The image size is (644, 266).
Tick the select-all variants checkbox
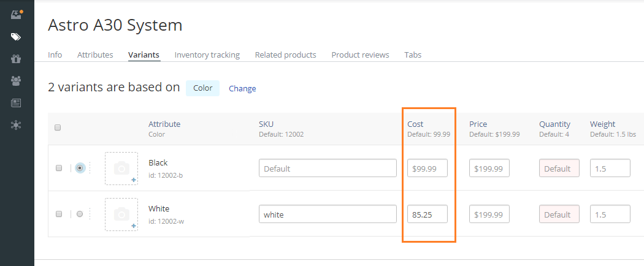58,127
